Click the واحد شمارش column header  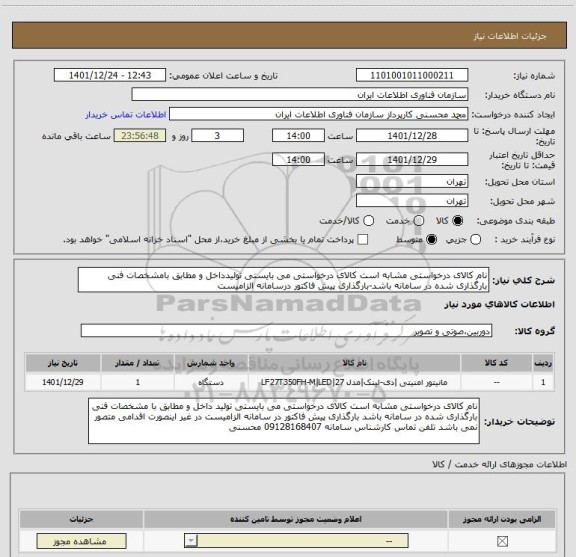coord(211,363)
